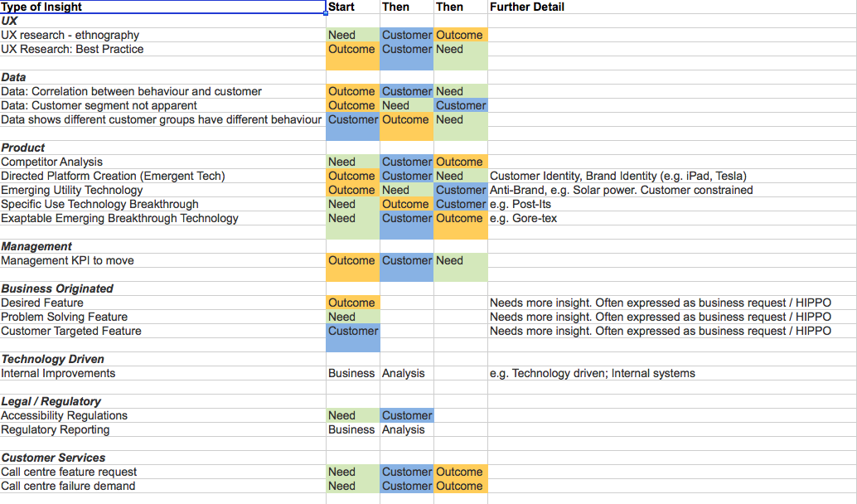Click the Need cell beside Accessibility Regulations
This screenshot has height=504, width=857.
click(352, 415)
